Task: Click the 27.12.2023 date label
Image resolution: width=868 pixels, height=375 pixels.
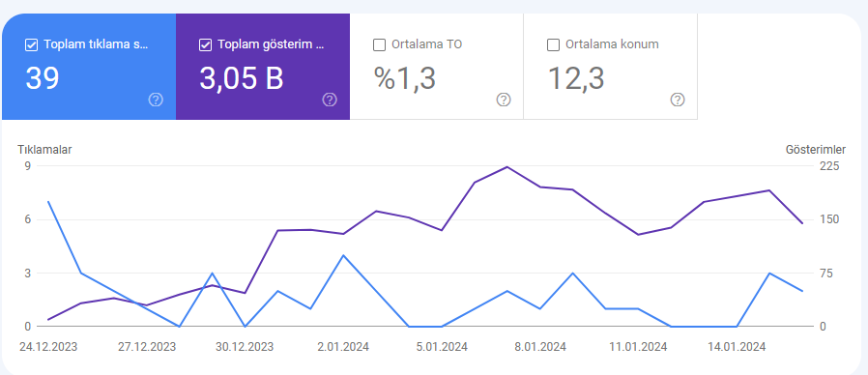Action: point(147,347)
